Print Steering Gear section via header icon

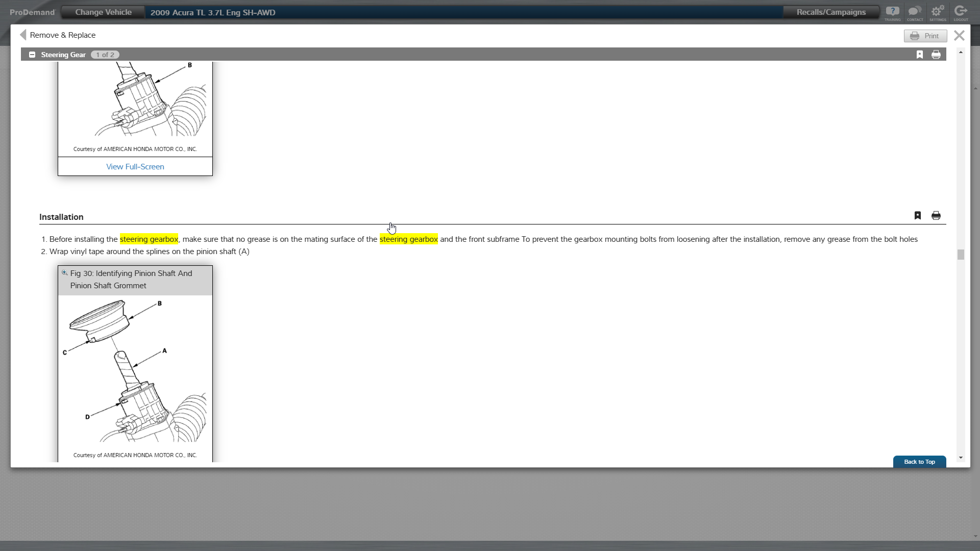(936, 55)
